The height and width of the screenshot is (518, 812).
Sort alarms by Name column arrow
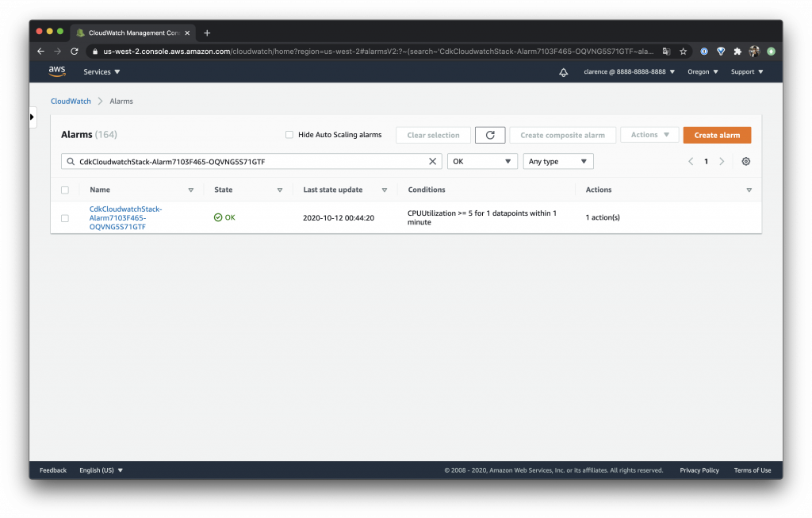(x=191, y=190)
